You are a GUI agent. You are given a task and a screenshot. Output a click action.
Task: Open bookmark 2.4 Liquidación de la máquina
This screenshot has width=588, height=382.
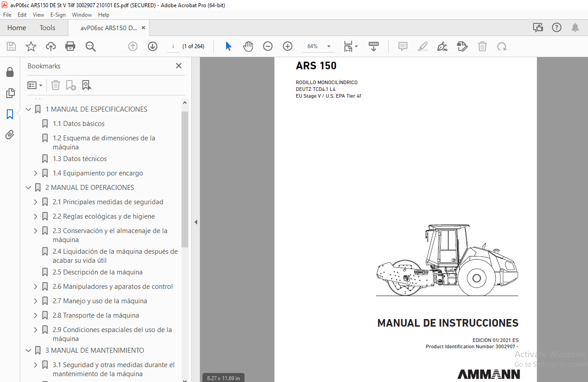(115, 256)
